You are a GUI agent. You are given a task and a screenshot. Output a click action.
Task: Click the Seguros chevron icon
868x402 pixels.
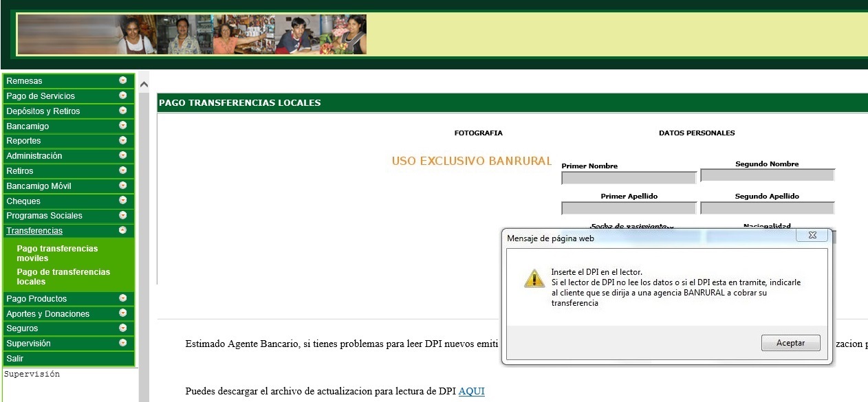pyautogui.click(x=123, y=328)
